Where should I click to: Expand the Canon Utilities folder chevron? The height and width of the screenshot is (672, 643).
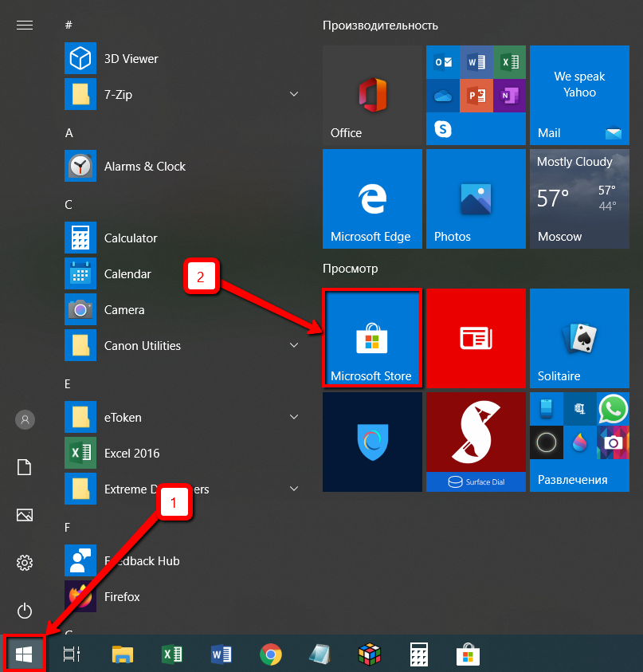294,345
